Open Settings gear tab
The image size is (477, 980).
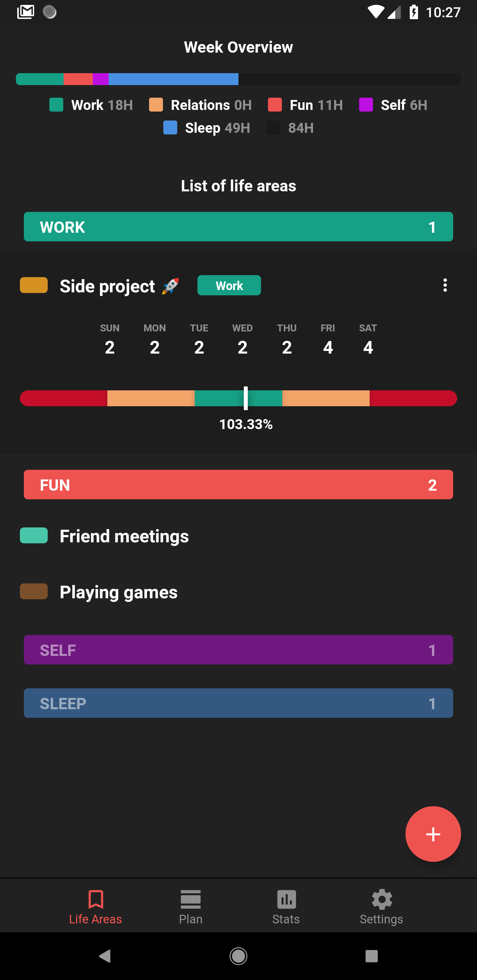point(382,907)
